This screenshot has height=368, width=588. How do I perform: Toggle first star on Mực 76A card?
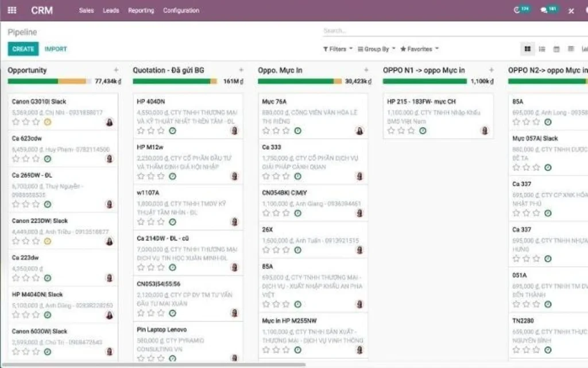pyautogui.click(x=266, y=131)
